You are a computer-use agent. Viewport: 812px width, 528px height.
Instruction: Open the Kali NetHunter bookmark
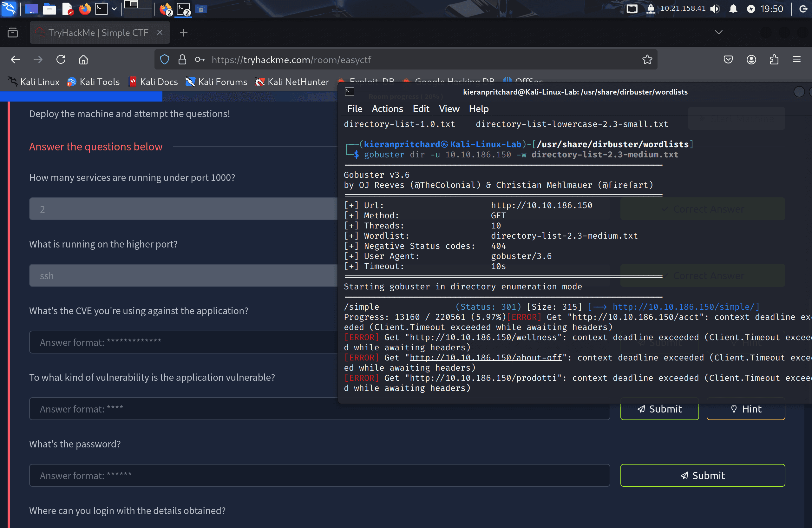tap(292, 82)
